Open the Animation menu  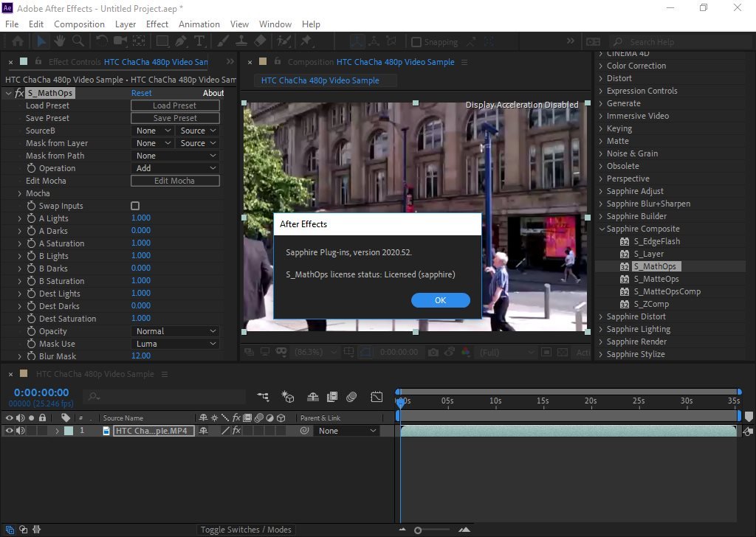pyautogui.click(x=199, y=24)
